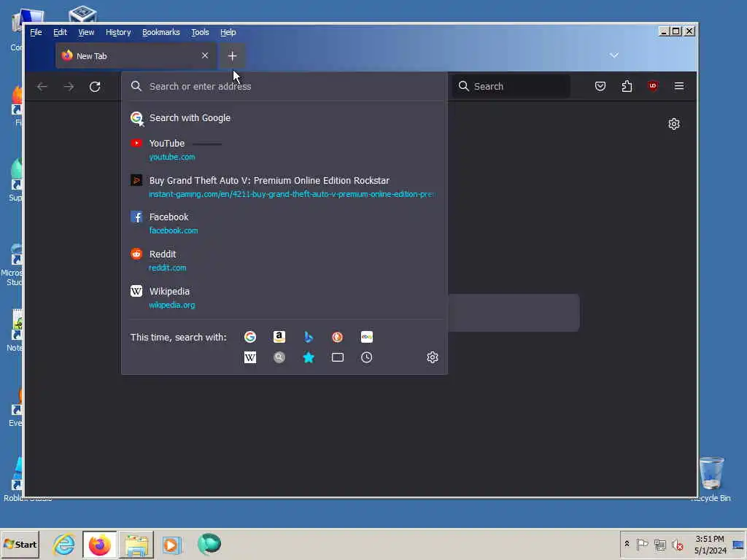Search this time with Amazon
Viewport: 747px width, 560px height.
279,337
